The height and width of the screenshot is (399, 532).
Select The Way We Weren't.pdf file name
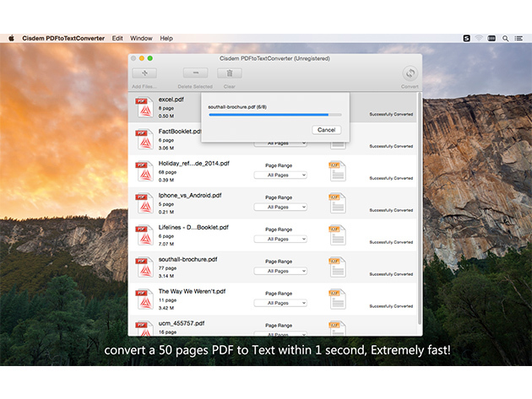pos(192,291)
